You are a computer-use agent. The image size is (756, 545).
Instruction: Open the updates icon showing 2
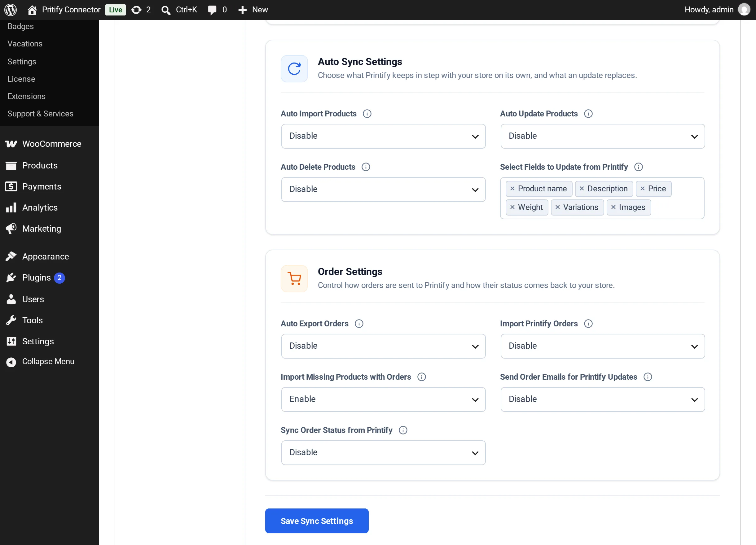136,10
